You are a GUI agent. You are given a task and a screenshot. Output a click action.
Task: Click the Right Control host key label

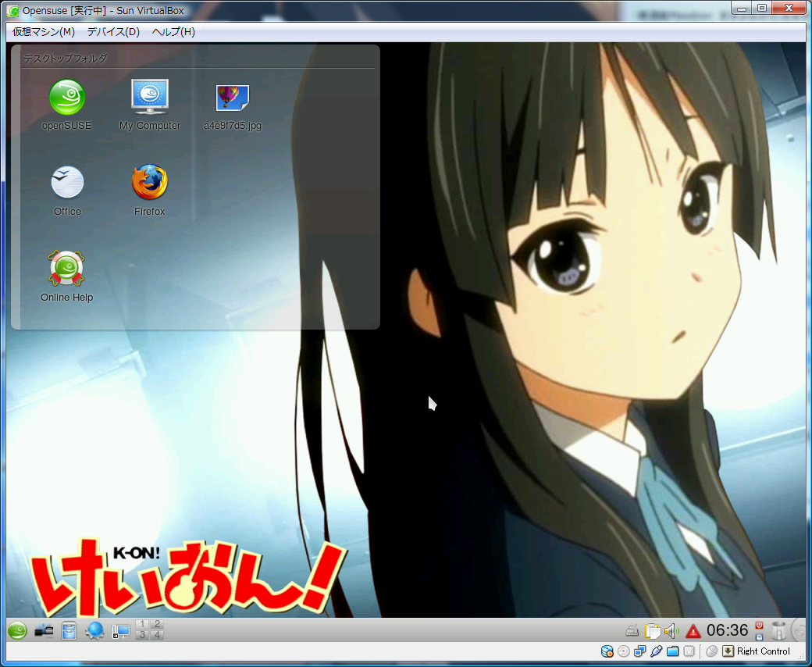click(x=764, y=651)
